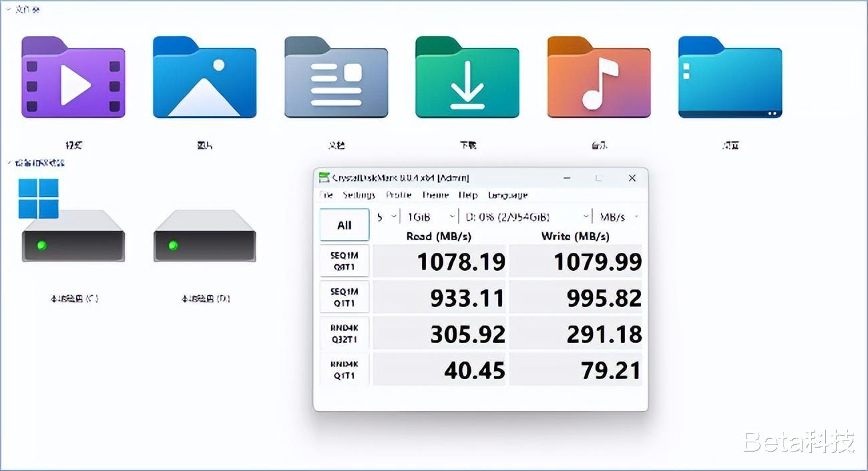Open the Videos folder
Image resolution: width=868 pixels, height=471 pixels.
click(73, 80)
